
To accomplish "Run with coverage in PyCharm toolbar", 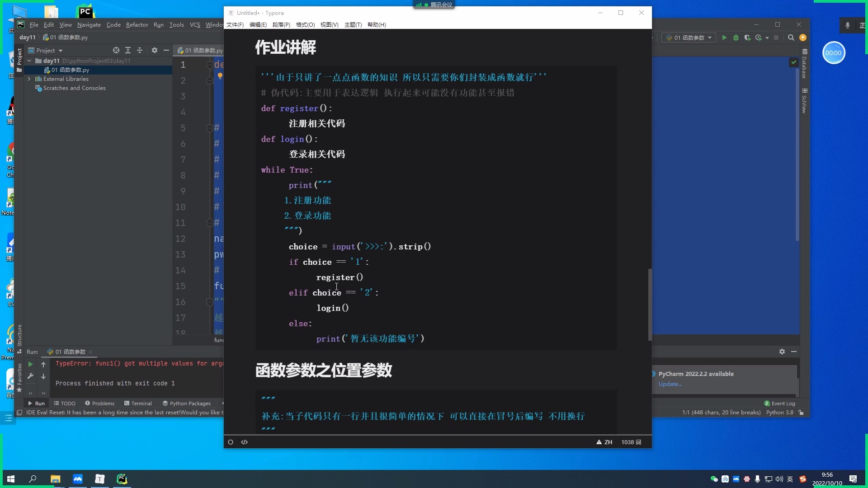I will (748, 38).
